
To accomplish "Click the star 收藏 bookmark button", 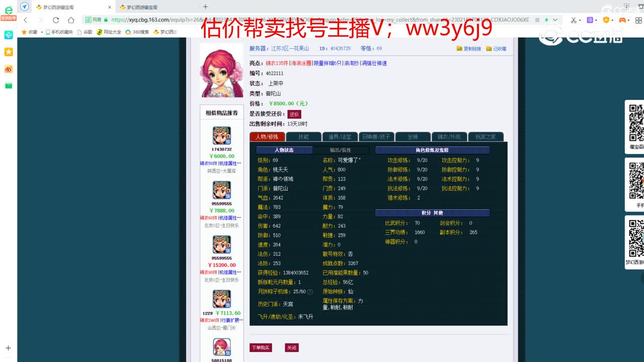I will point(29,32).
